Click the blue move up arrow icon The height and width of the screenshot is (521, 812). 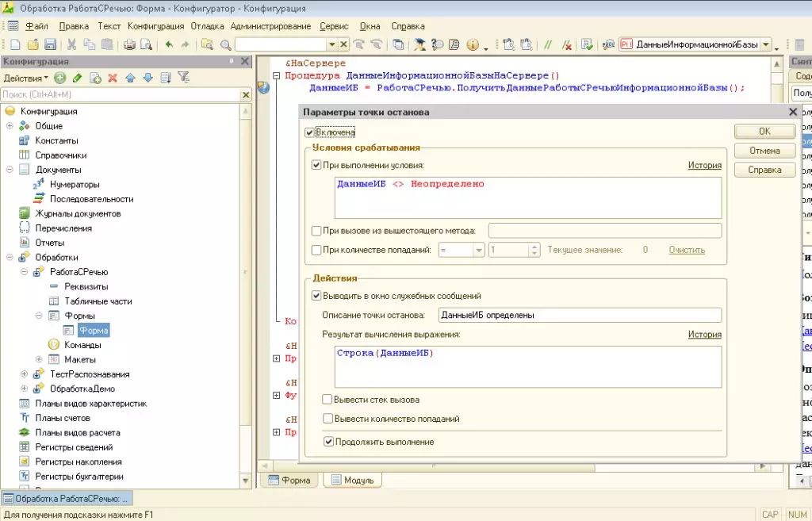[x=130, y=78]
